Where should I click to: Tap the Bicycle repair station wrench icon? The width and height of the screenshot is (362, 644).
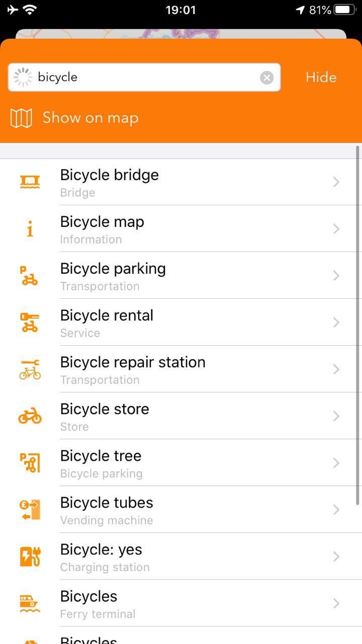[x=30, y=369]
